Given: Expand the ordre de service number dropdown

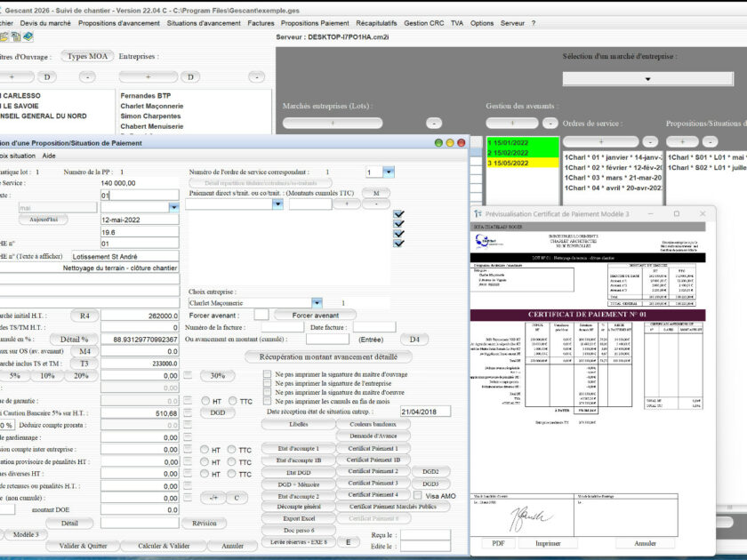Looking at the screenshot, I should pyautogui.click(x=389, y=172).
